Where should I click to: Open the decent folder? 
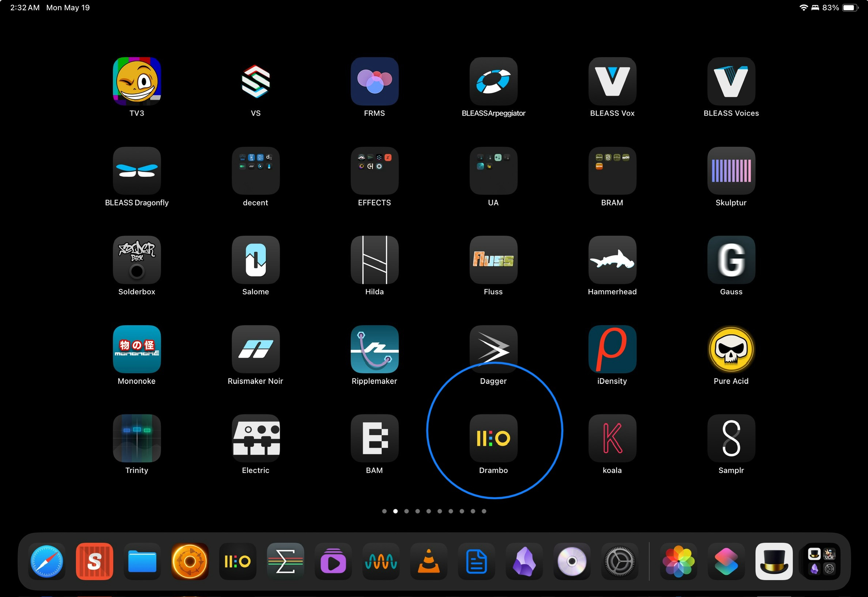pos(256,171)
